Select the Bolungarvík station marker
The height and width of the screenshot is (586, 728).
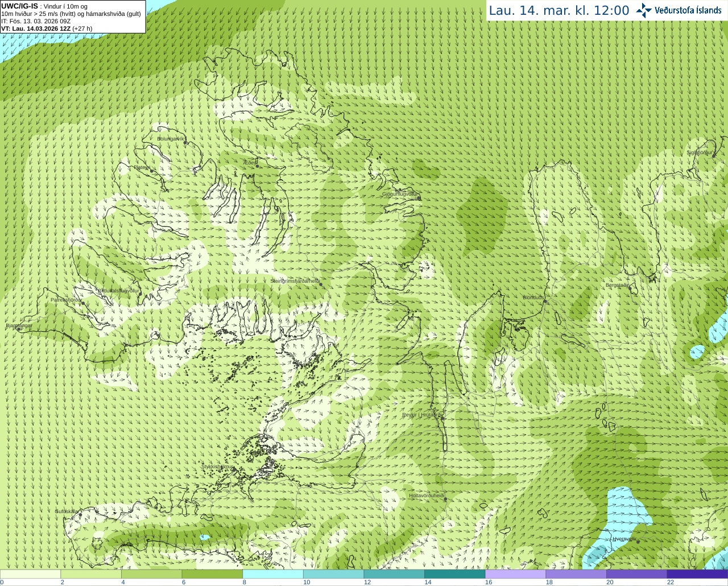coord(185,143)
